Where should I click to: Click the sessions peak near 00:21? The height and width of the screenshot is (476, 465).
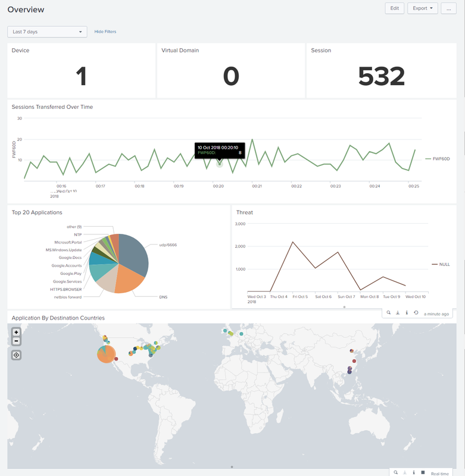(x=252, y=139)
